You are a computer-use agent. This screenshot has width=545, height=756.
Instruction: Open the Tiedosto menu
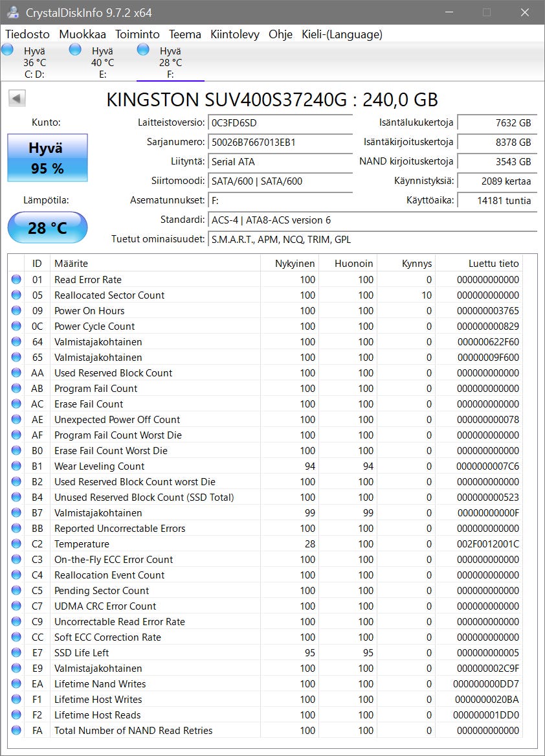tap(27, 34)
